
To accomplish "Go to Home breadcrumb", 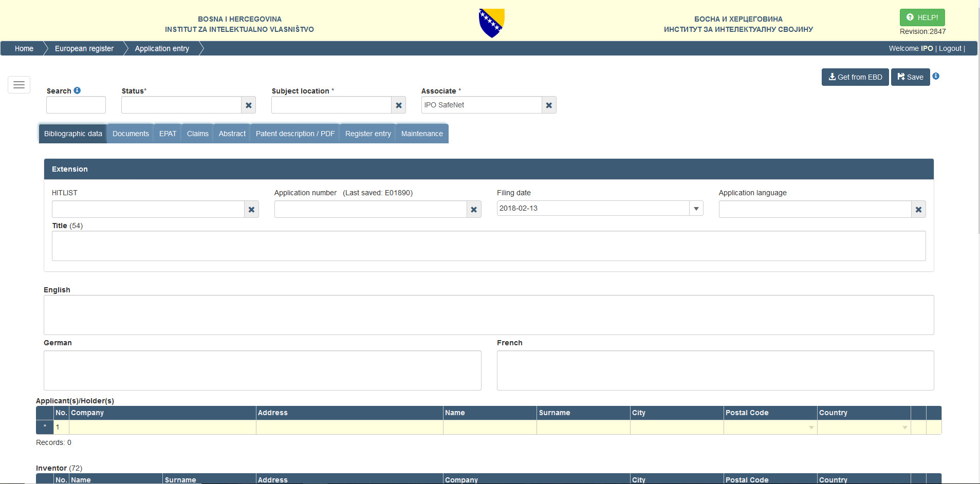I will coord(24,48).
